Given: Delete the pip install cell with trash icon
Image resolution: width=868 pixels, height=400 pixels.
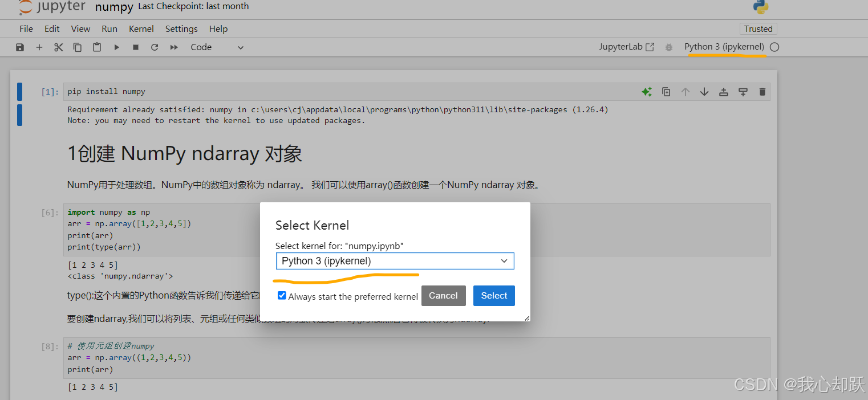Looking at the screenshot, I should pyautogui.click(x=762, y=92).
